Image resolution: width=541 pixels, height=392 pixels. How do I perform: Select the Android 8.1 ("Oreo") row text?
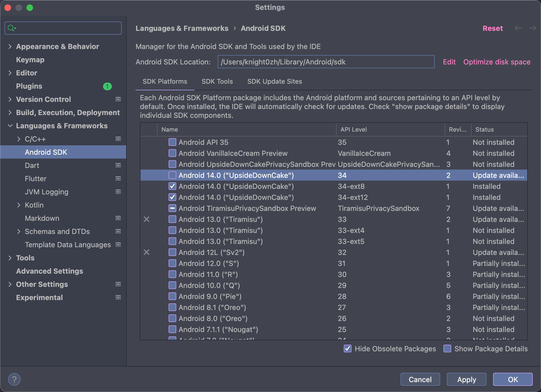pos(212,307)
